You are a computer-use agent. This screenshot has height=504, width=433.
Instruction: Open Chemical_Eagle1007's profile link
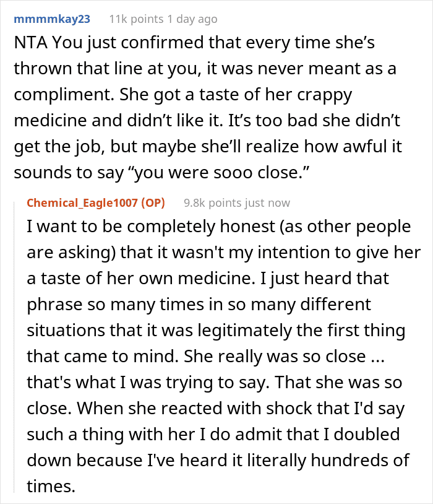tap(82, 203)
